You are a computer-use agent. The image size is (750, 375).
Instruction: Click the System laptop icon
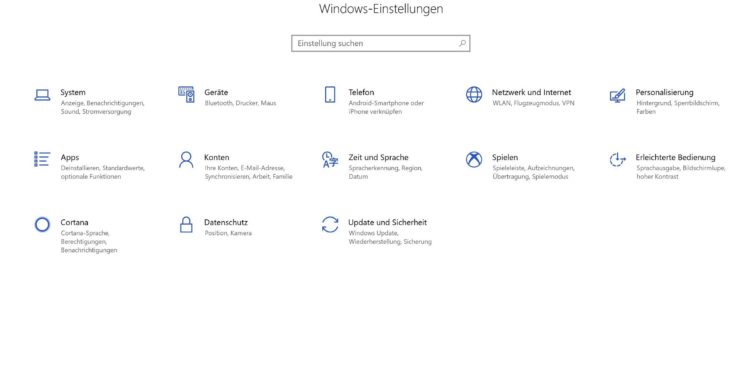tap(42, 95)
